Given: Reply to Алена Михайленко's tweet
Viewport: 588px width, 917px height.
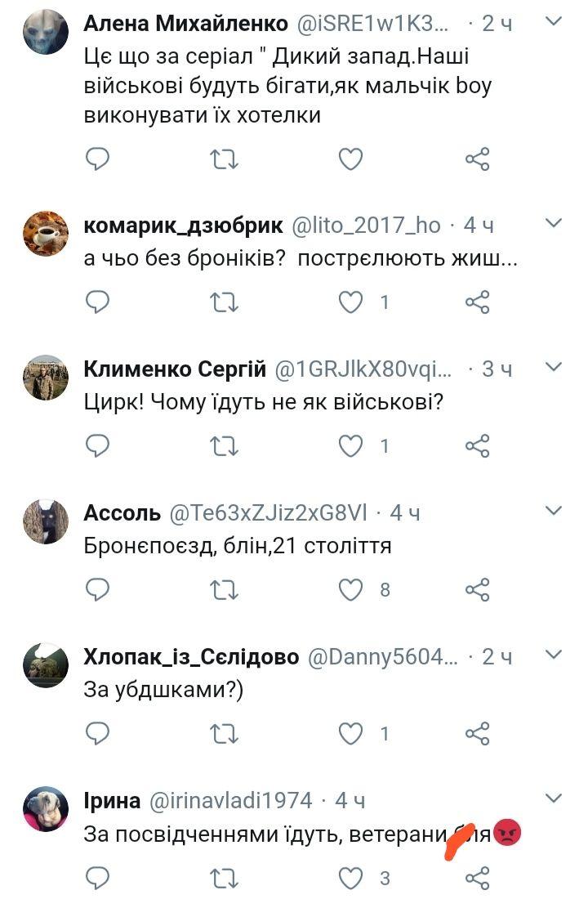Looking at the screenshot, I should point(98,159).
